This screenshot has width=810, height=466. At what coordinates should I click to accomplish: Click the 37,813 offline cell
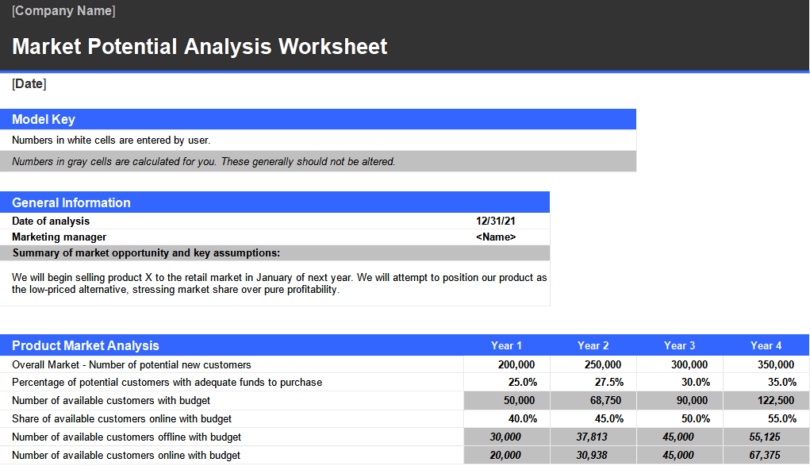(594, 437)
